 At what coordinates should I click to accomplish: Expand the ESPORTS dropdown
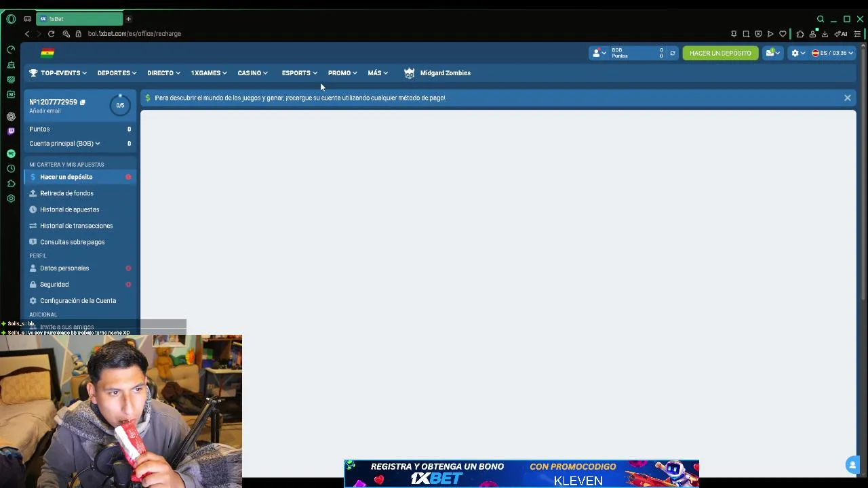pos(299,73)
